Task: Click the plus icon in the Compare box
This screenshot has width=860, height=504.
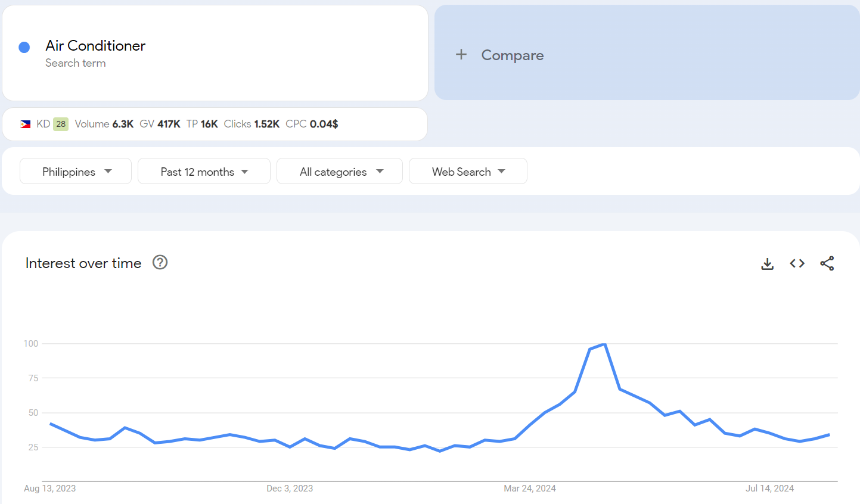Action: [461, 55]
